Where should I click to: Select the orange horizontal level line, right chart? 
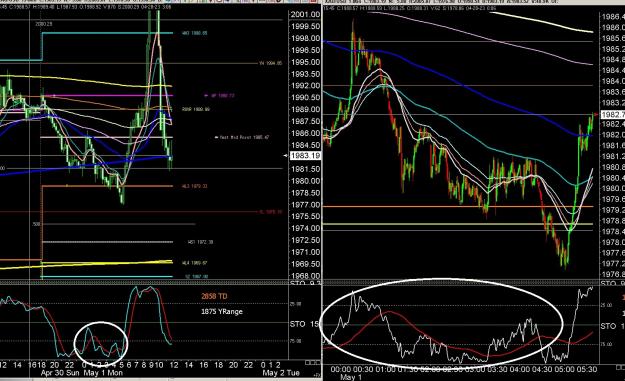tap(458, 206)
